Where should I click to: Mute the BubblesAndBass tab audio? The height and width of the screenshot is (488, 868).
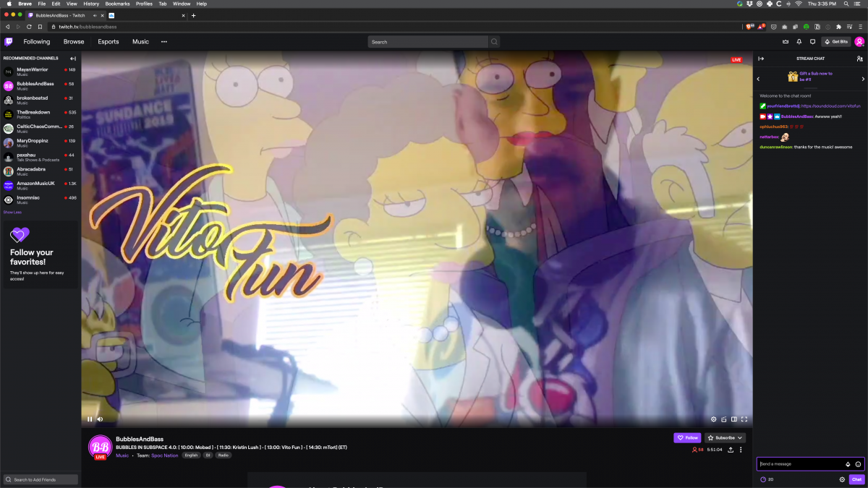[x=95, y=15]
